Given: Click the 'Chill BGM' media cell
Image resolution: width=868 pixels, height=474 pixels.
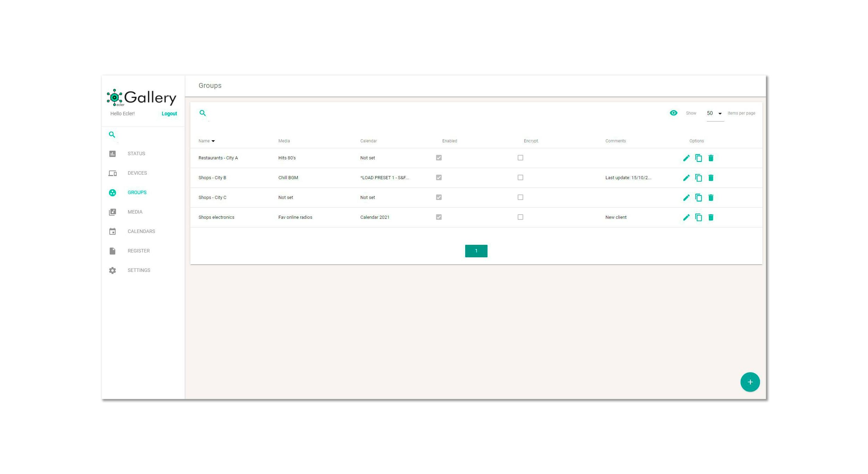Looking at the screenshot, I should 288,178.
